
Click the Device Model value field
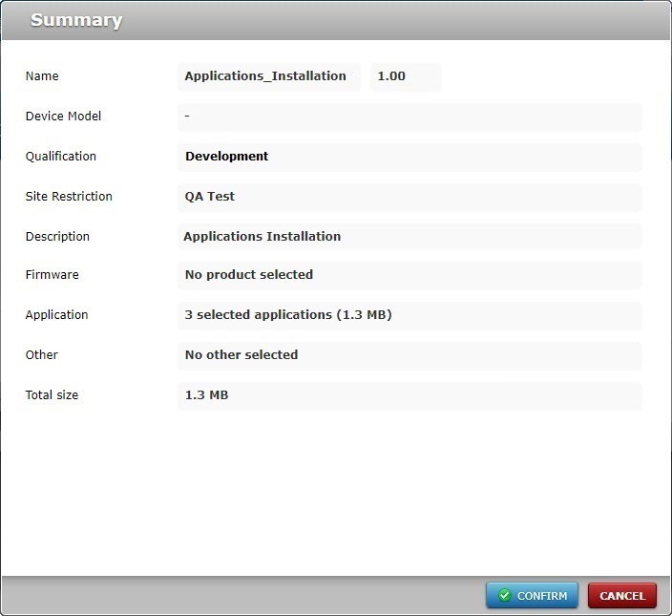point(409,117)
